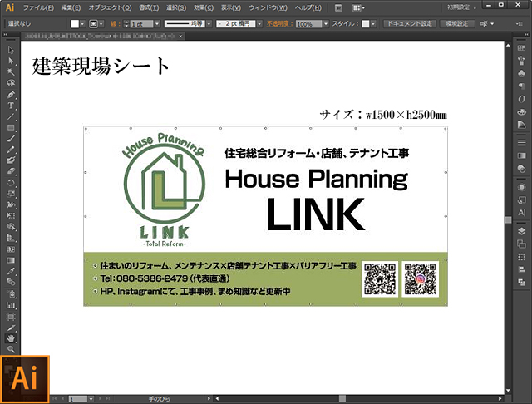This screenshot has height=404, width=532.
Task: Select the Line Segment tool
Action: [11, 116]
